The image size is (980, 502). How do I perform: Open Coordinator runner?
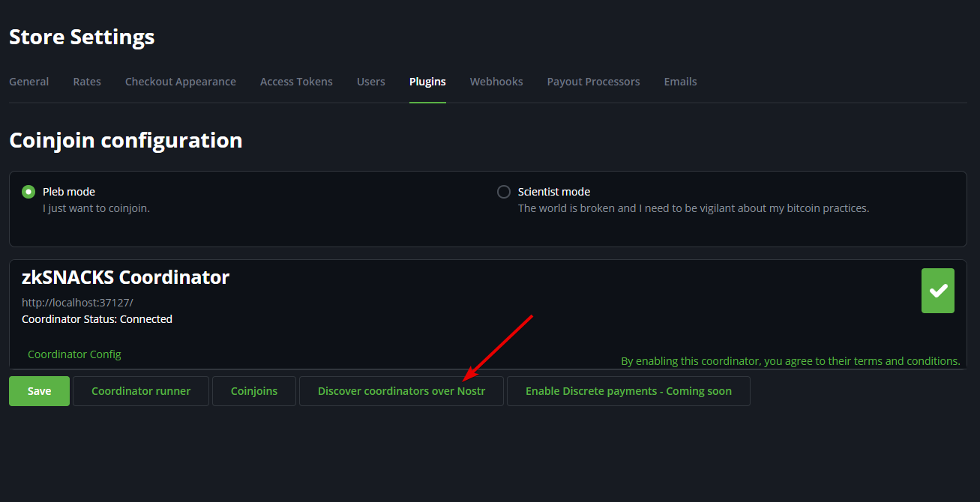(141, 391)
